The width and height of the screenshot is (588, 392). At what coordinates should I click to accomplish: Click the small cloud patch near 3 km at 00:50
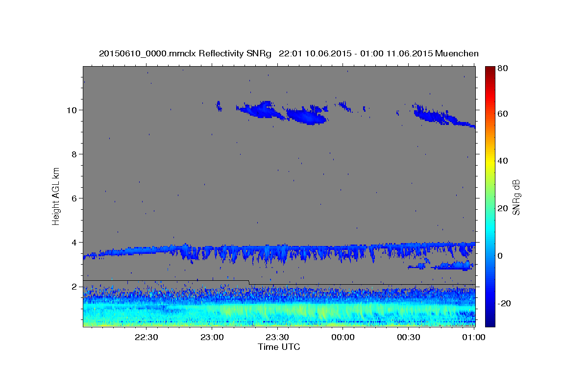453,266
